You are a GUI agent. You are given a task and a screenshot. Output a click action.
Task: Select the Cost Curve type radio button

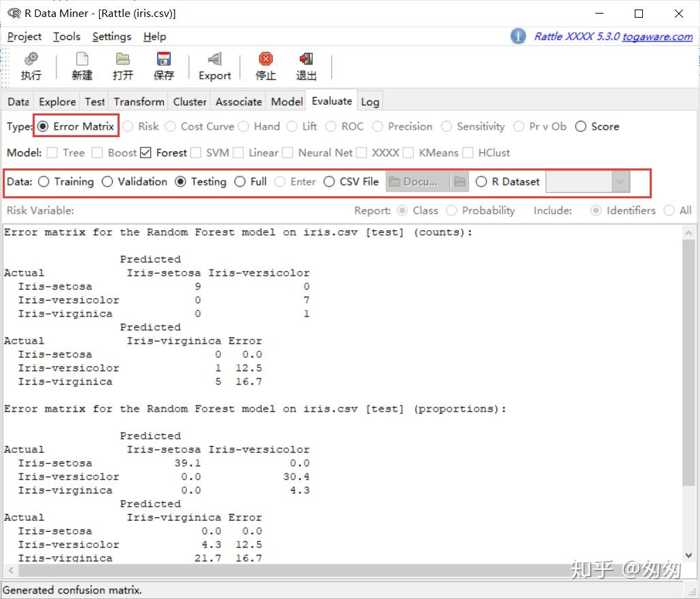[170, 127]
